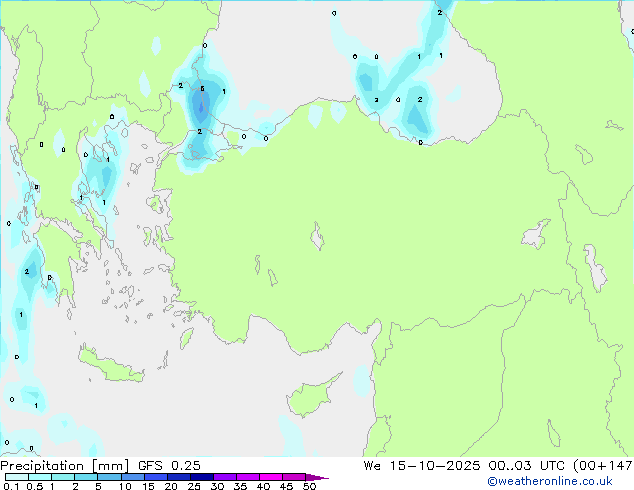
Task: Pick the 25–30 mm navy legend swatch
Action: [x=202, y=477]
